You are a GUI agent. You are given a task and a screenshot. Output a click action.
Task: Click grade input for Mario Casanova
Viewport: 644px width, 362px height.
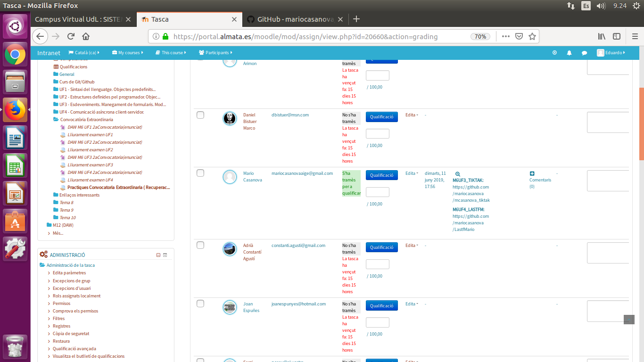(x=378, y=192)
